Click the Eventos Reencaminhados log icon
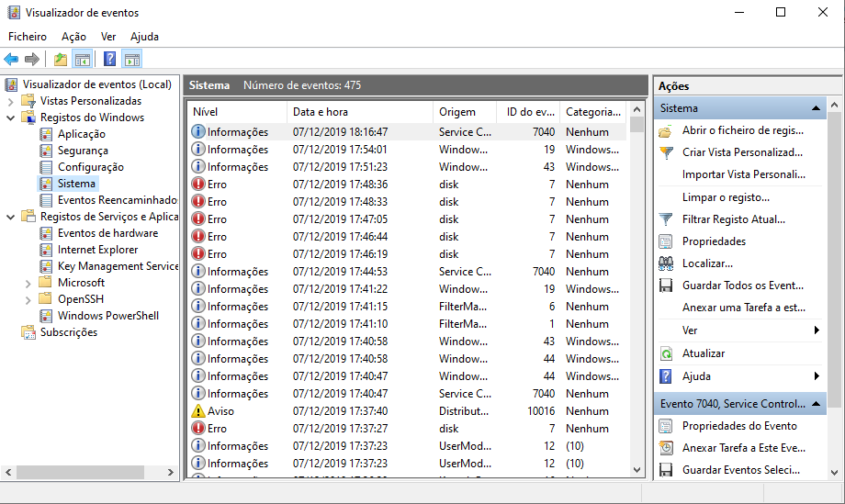845x504 pixels. (47, 200)
